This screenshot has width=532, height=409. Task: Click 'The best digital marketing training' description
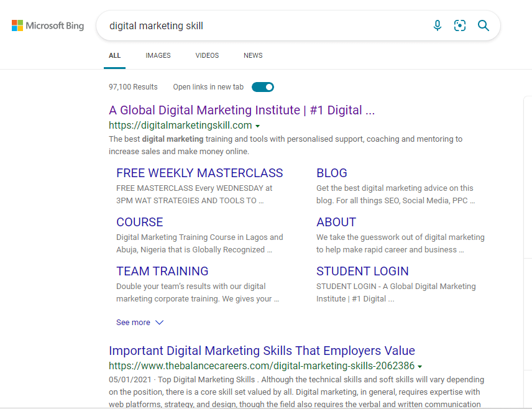(285, 145)
